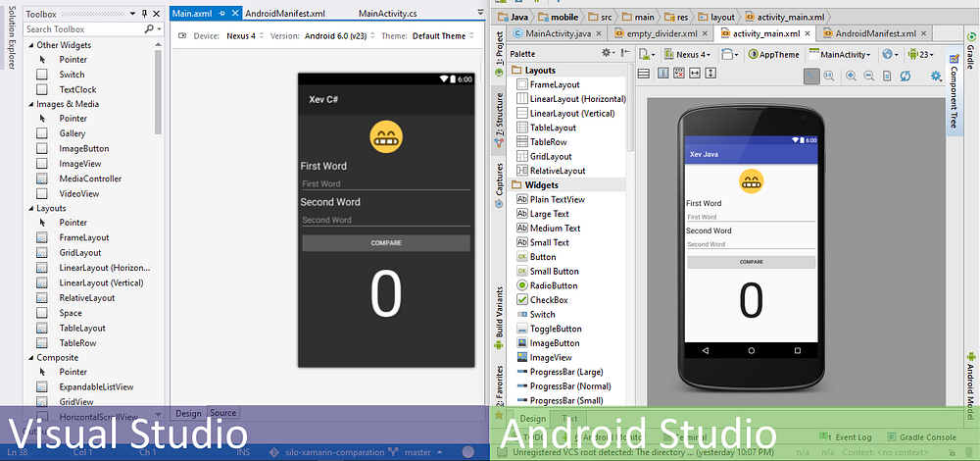Pin the Visual Studio Toolbox panel
This screenshot has height=461, width=980.
pyautogui.click(x=144, y=14)
